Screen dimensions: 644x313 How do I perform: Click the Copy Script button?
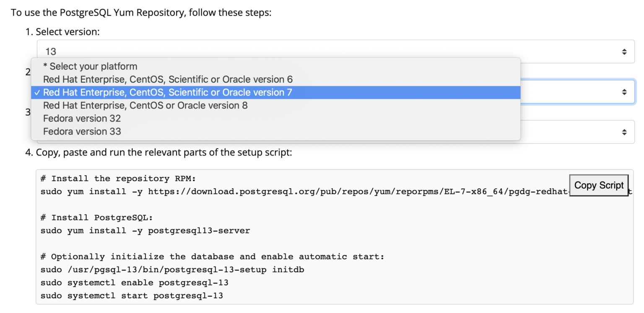[x=599, y=185]
